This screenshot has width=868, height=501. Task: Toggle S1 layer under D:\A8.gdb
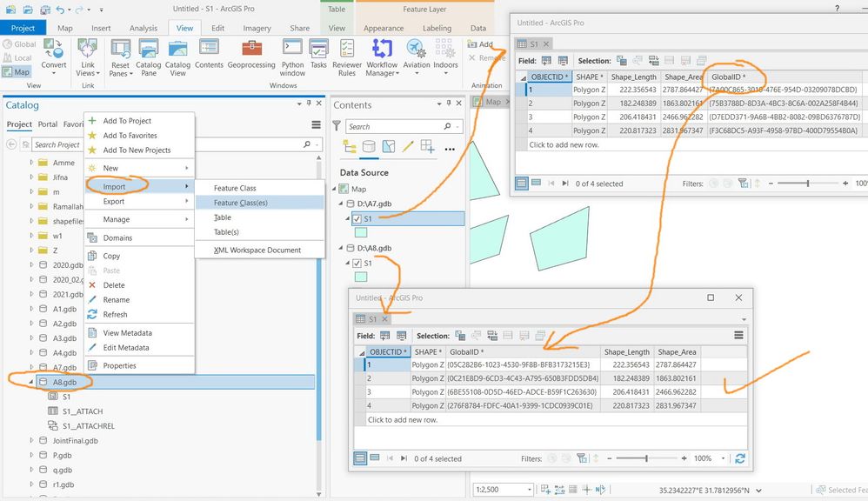click(x=357, y=264)
